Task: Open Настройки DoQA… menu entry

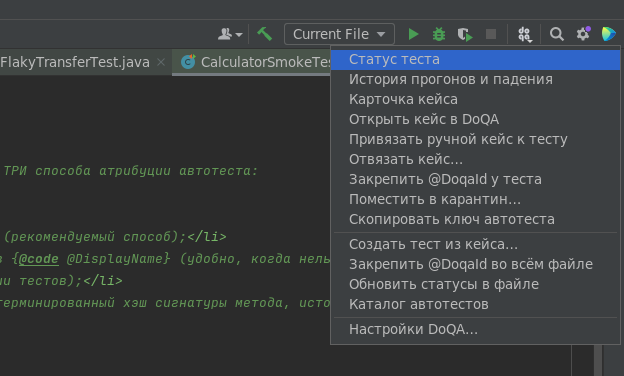Action: [x=475, y=329]
